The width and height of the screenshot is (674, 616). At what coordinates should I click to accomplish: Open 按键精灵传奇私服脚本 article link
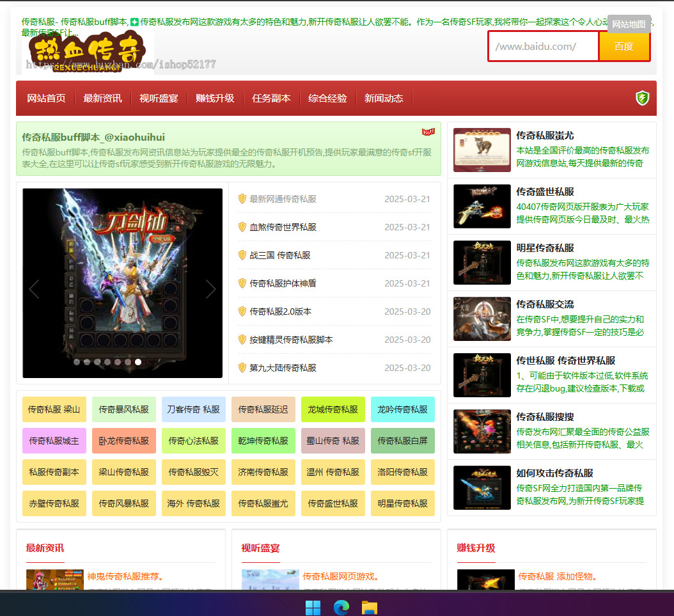(x=291, y=340)
